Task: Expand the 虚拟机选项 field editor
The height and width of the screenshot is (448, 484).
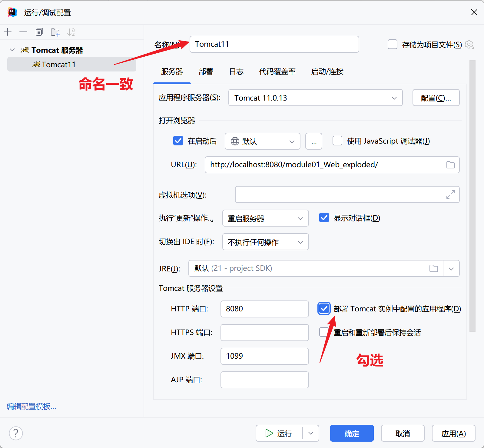Action: click(451, 194)
